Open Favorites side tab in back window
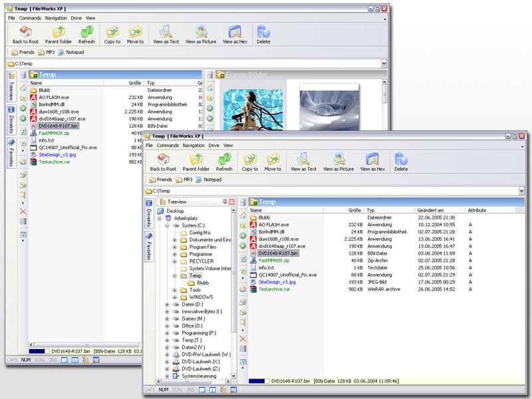This screenshot has width=532, height=399. point(11,154)
